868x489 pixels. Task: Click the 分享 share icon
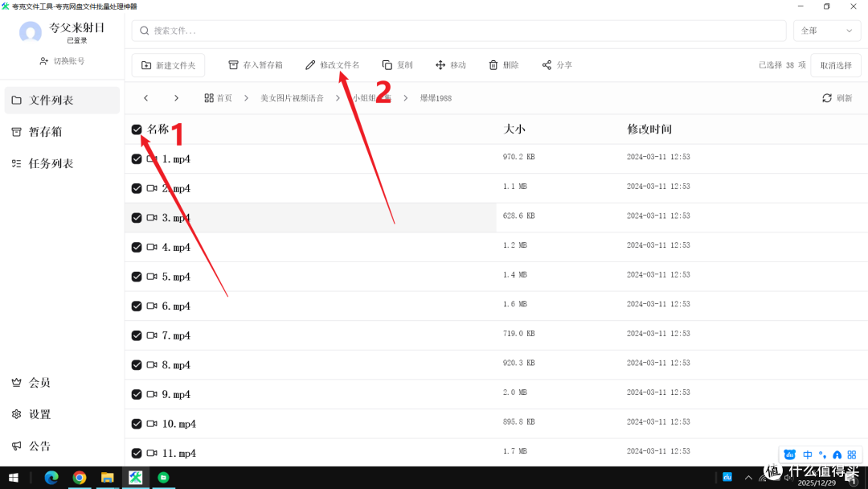click(x=547, y=65)
